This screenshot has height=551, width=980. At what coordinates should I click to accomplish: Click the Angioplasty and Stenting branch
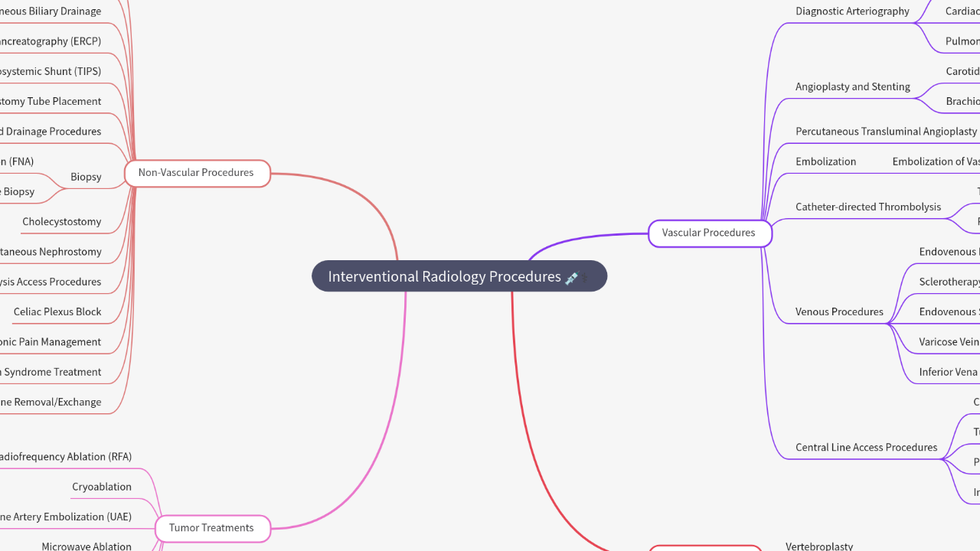tap(853, 87)
